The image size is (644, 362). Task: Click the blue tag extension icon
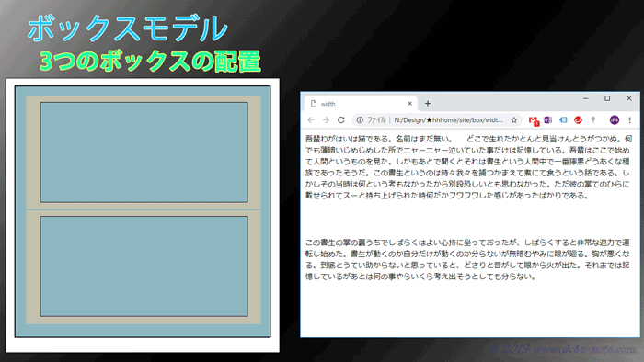click(563, 119)
